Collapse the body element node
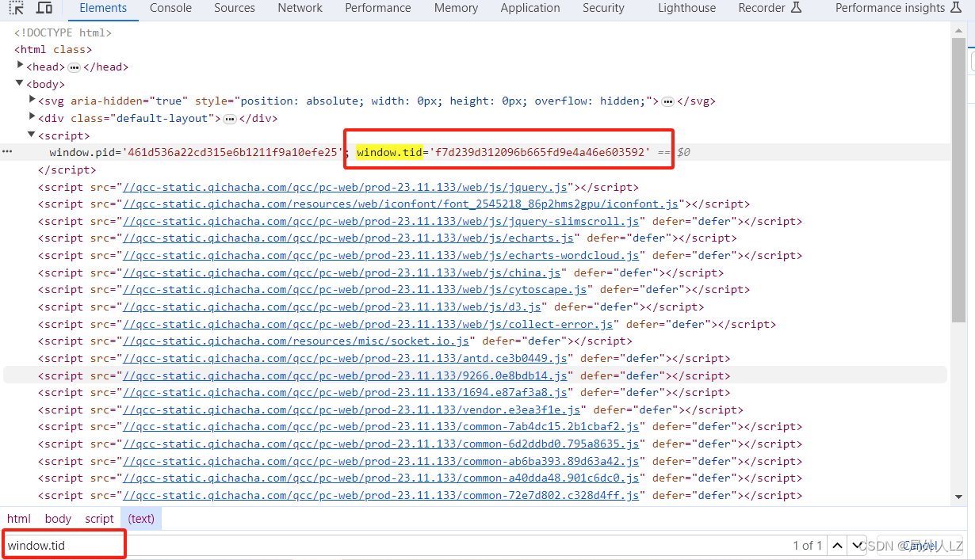The image size is (975, 560). click(x=21, y=83)
